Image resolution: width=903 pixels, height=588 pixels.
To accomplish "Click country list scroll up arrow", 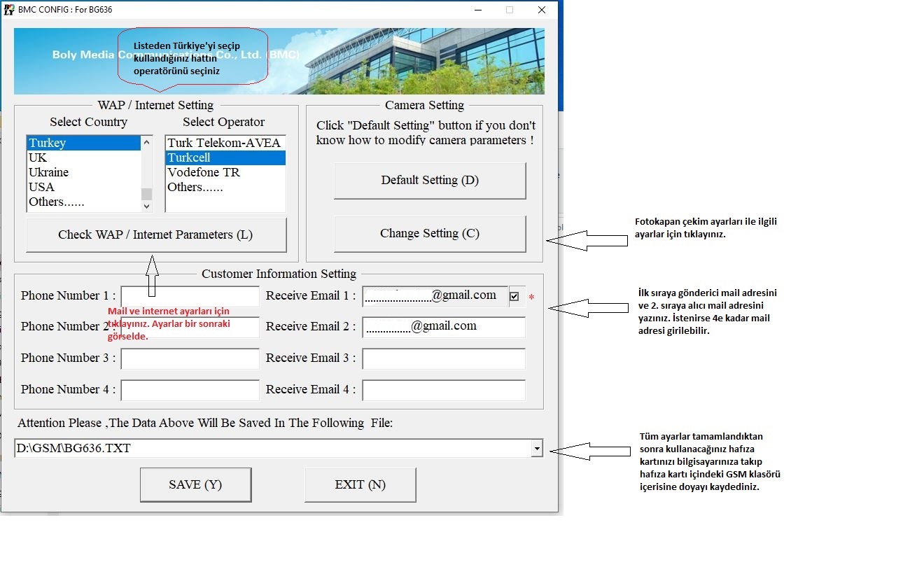I will click(x=146, y=142).
